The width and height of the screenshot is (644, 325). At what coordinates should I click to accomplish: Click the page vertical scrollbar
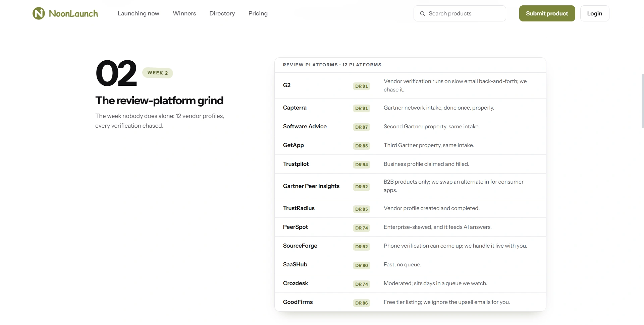pyautogui.click(x=642, y=101)
